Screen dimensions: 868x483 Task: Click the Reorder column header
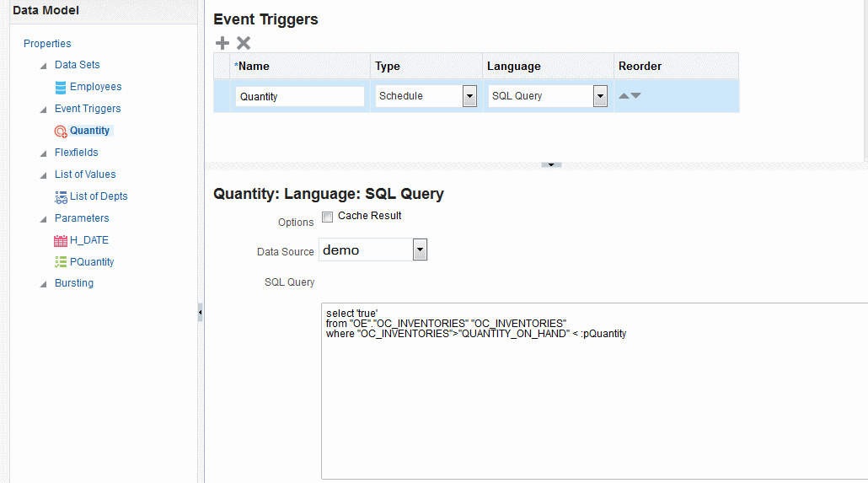click(677, 66)
